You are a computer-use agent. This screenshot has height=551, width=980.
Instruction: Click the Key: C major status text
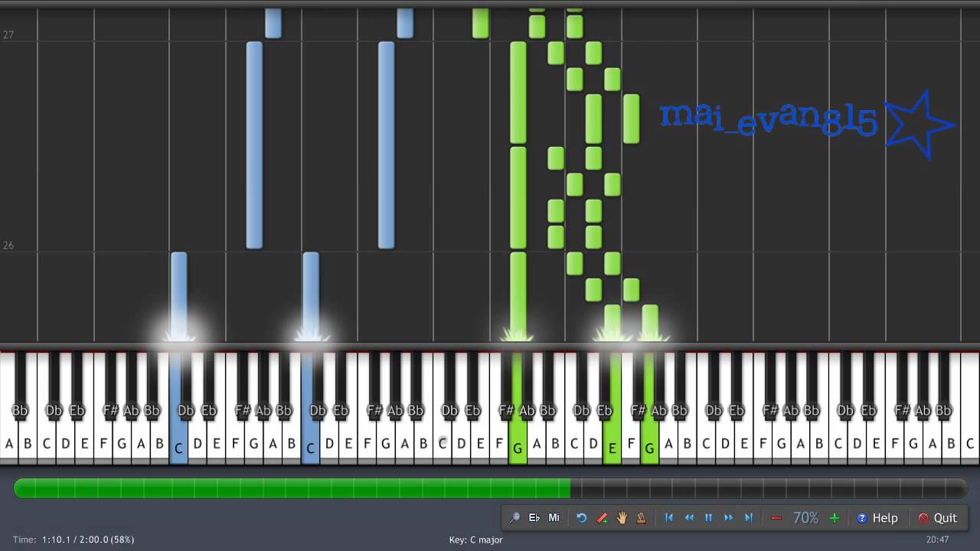click(476, 540)
